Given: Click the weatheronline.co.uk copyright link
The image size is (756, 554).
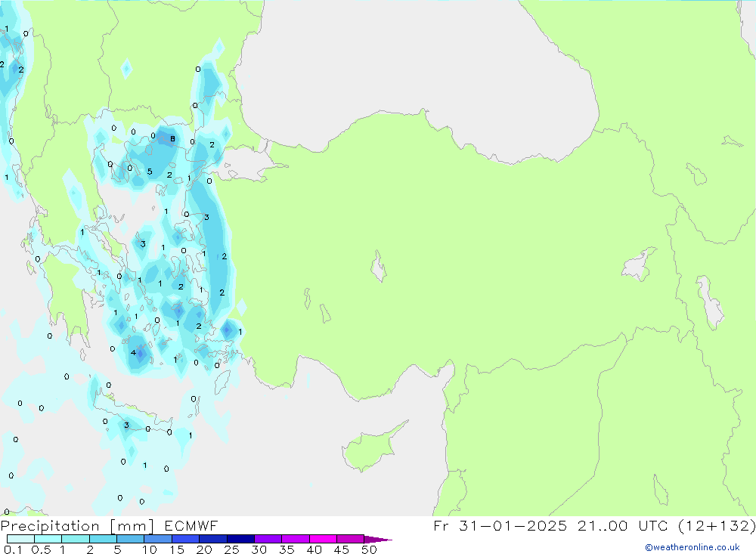Looking at the screenshot, I should coord(692,547).
